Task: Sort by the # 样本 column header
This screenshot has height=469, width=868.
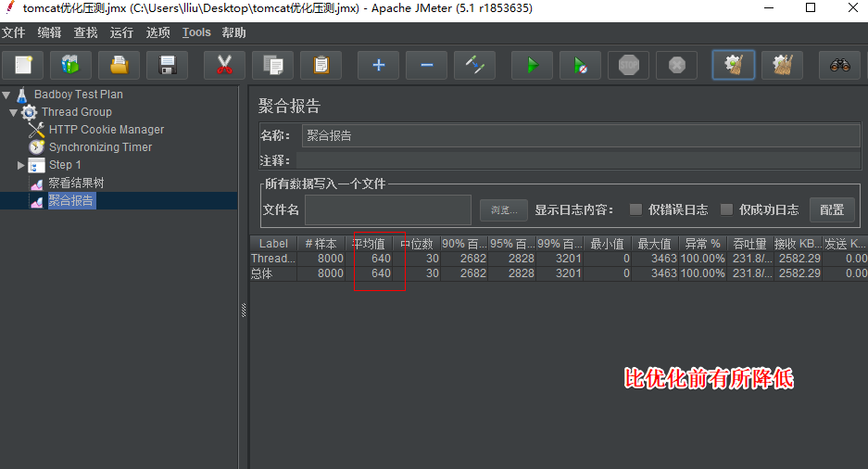Action: pyautogui.click(x=321, y=244)
